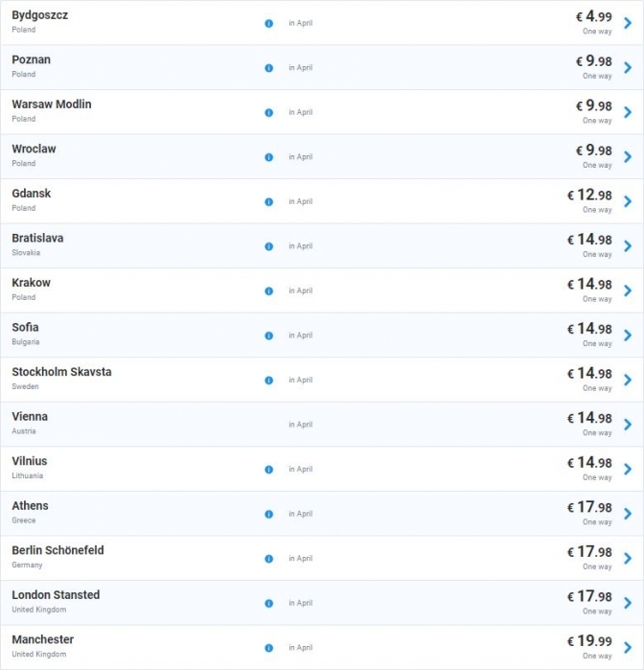Show info for the Gdansk flight

pos(268,201)
